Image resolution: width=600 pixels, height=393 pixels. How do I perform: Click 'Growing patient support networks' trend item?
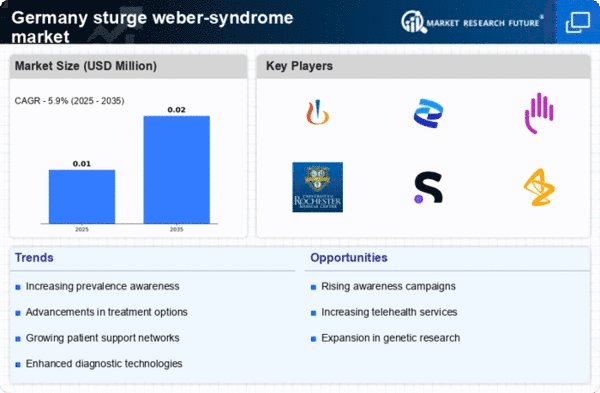coord(102,338)
